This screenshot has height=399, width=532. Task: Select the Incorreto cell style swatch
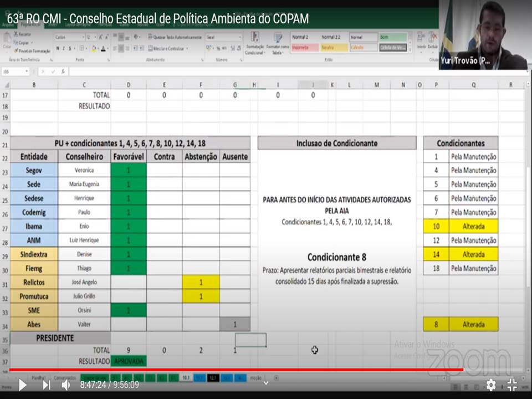[305, 48]
